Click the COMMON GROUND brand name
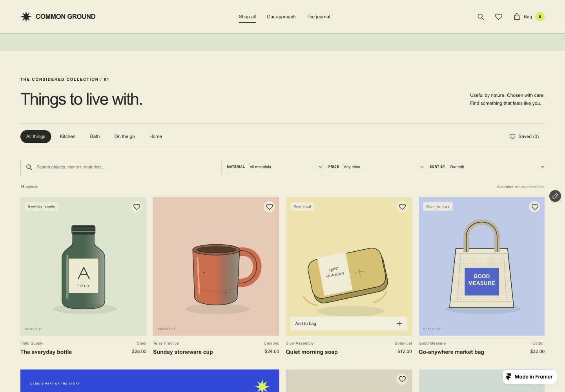565x392 pixels. click(66, 16)
